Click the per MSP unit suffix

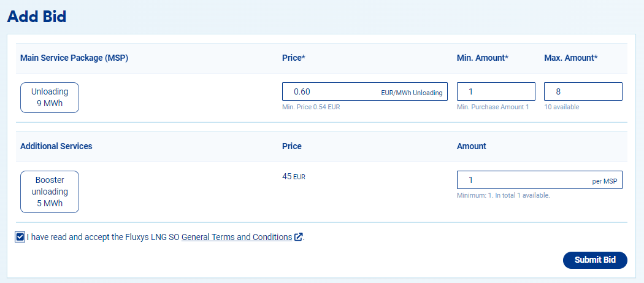604,181
